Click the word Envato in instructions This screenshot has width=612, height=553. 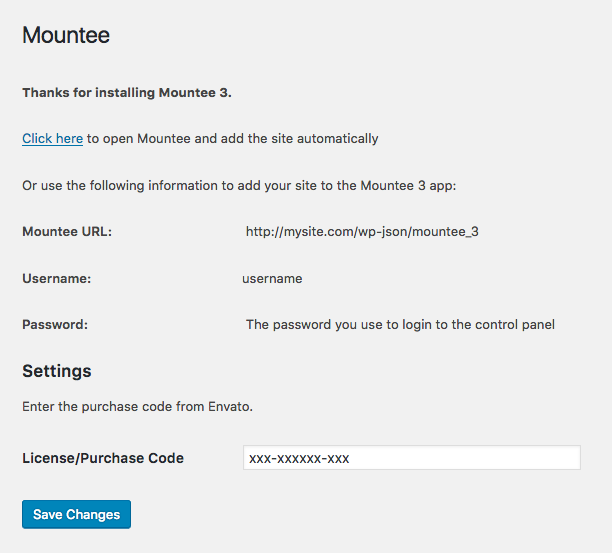(230, 407)
